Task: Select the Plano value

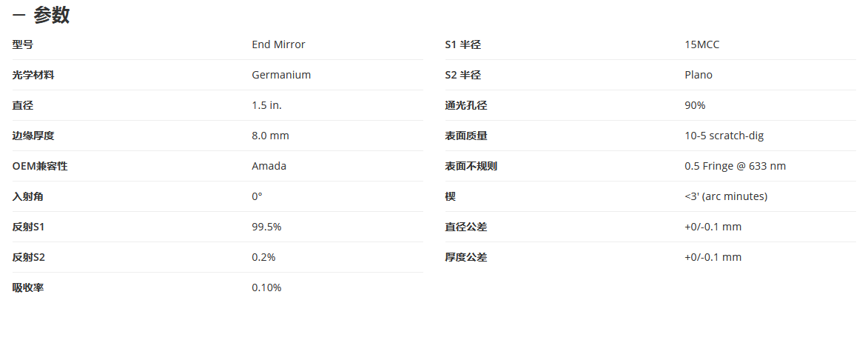Action: click(x=699, y=75)
